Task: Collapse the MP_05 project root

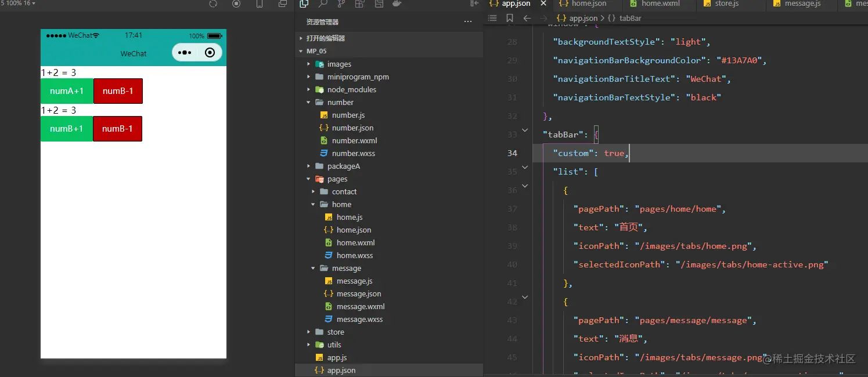Action: coord(389,51)
